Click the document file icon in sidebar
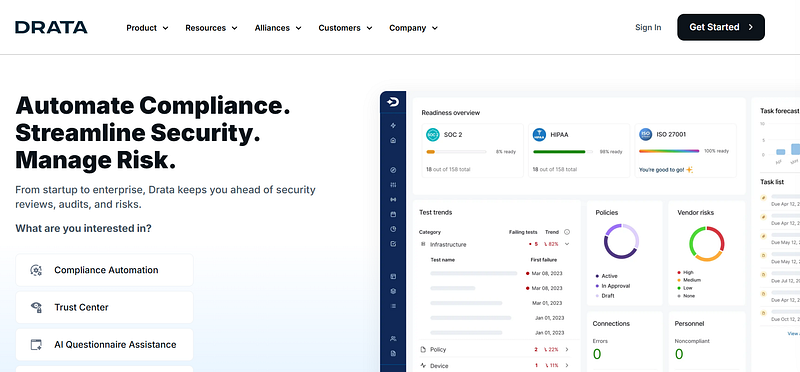 point(393,353)
